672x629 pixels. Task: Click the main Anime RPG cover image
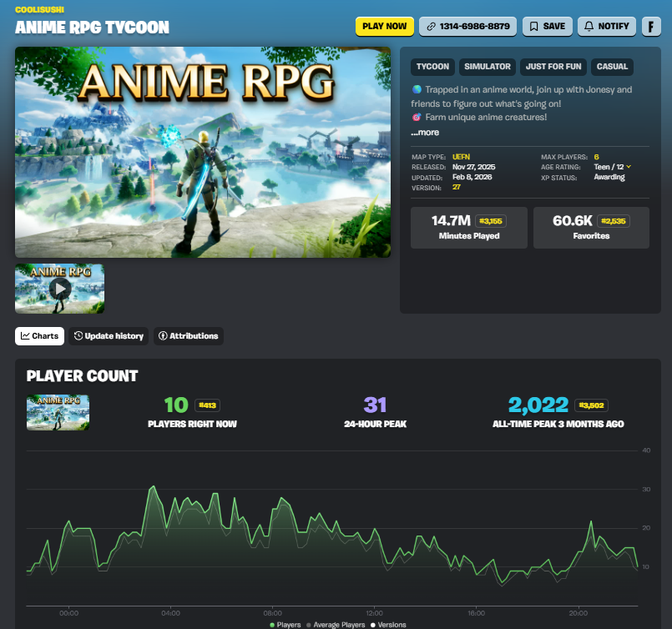[203, 152]
